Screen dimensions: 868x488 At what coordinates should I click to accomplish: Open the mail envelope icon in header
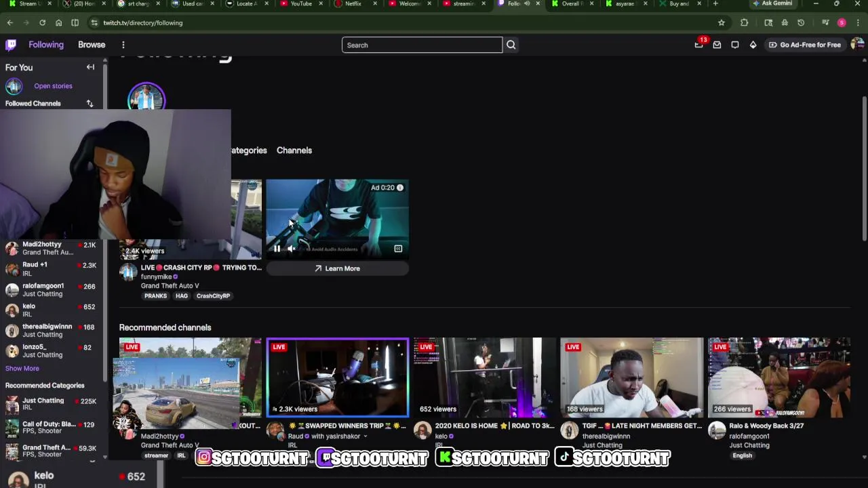coord(717,45)
